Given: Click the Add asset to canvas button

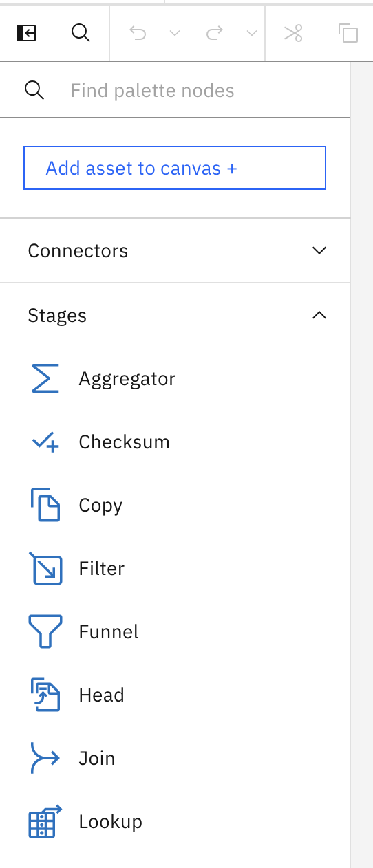Looking at the screenshot, I should pyautogui.click(x=175, y=168).
